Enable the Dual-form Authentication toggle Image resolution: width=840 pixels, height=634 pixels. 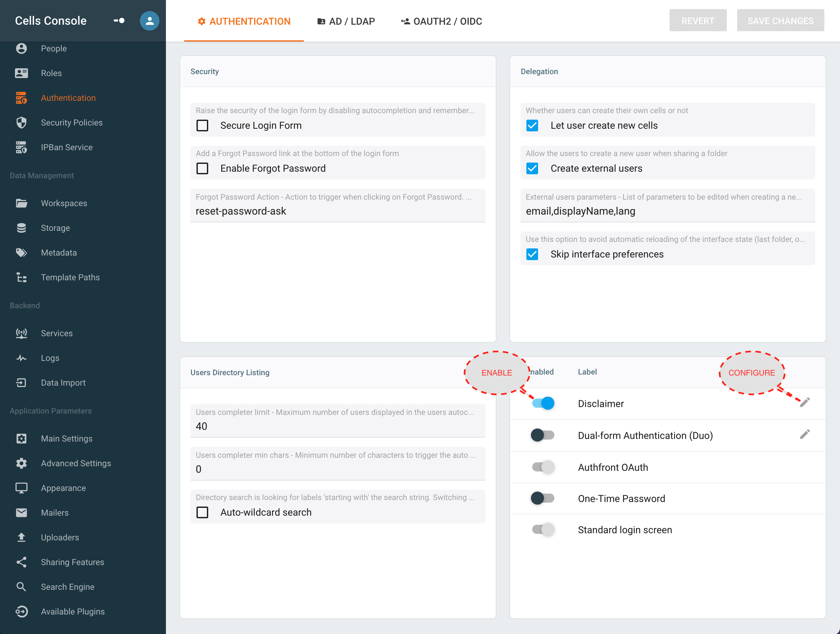(x=543, y=435)
